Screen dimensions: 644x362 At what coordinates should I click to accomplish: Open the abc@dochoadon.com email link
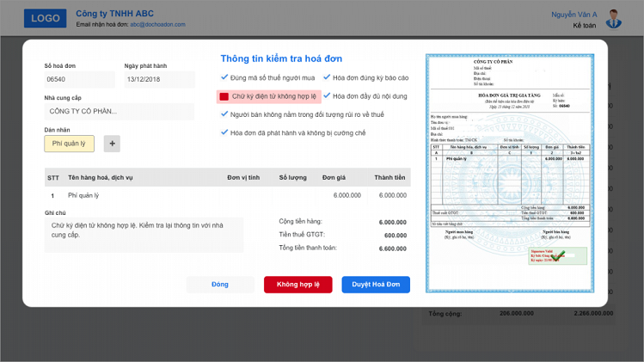point(157,25)
